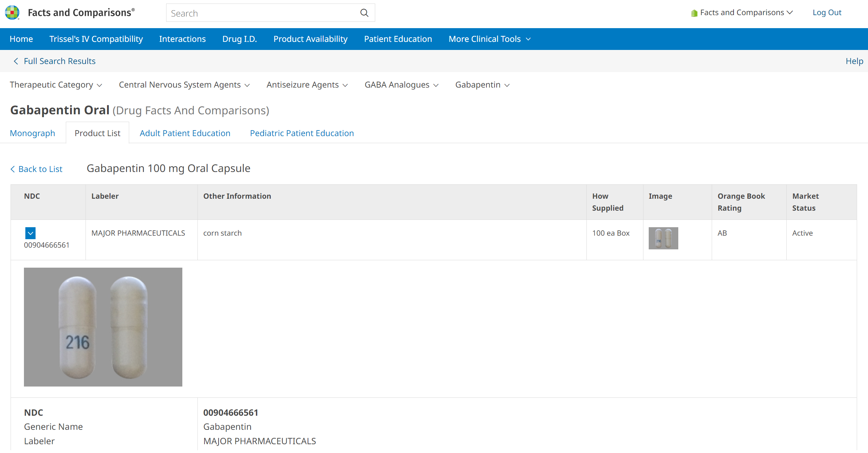
Task: Click the search magnifying glass icon
Action: (x=364, y=13)
